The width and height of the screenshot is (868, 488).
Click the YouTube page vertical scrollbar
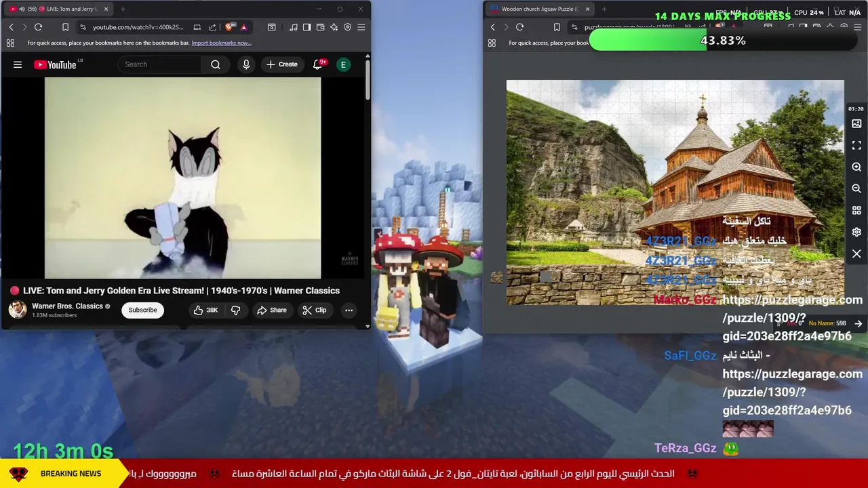point(368,80)
